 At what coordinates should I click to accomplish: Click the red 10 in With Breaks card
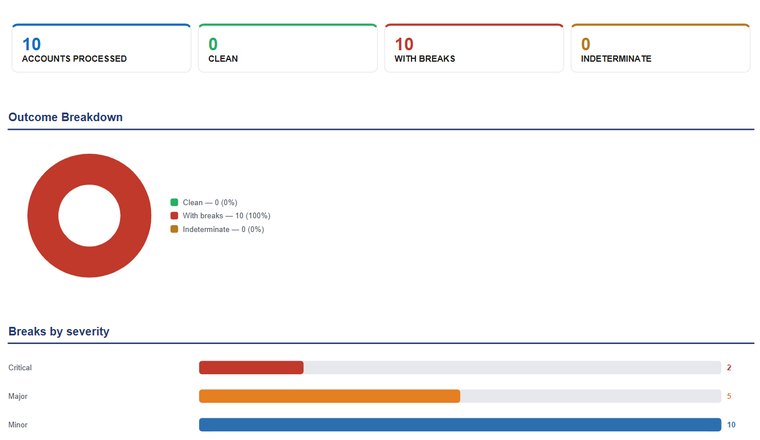pyautogui.click(x=404, y=45)
